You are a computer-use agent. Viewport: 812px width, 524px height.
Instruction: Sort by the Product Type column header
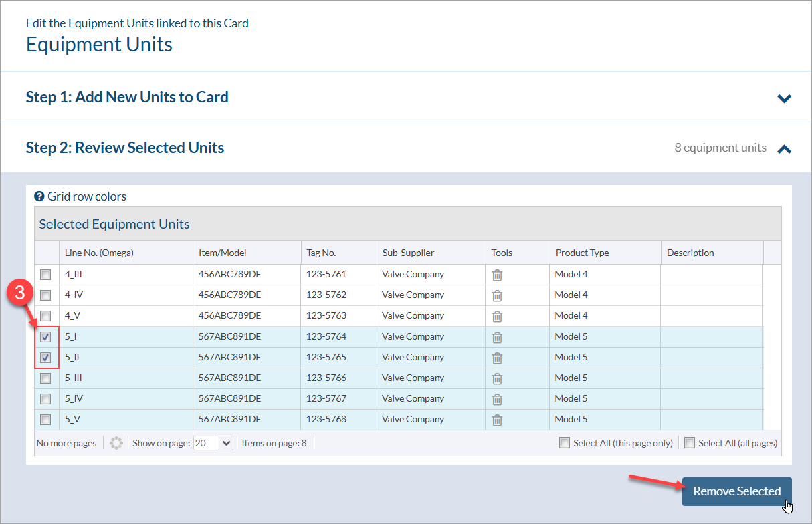pos(605,253)
